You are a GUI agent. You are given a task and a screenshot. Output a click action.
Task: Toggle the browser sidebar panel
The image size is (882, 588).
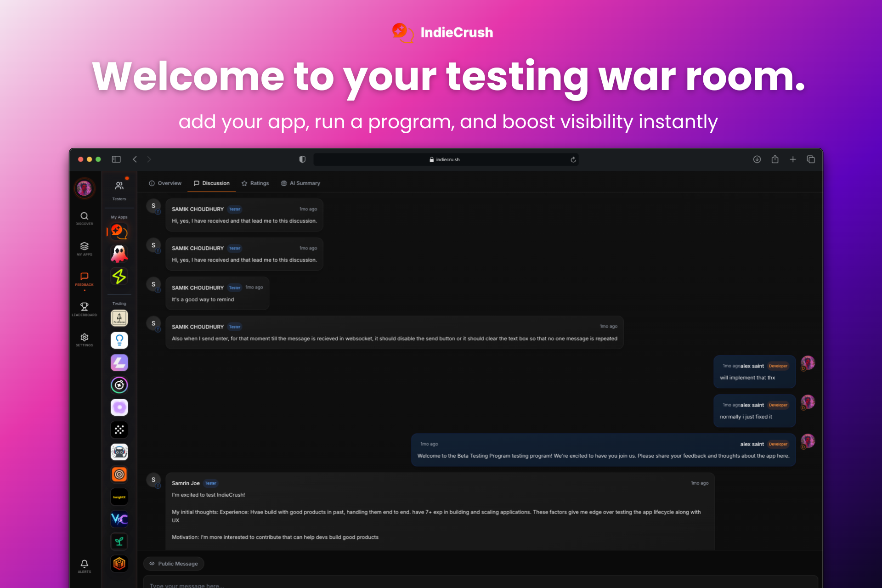pyautogui.click(x=116, y=159)
